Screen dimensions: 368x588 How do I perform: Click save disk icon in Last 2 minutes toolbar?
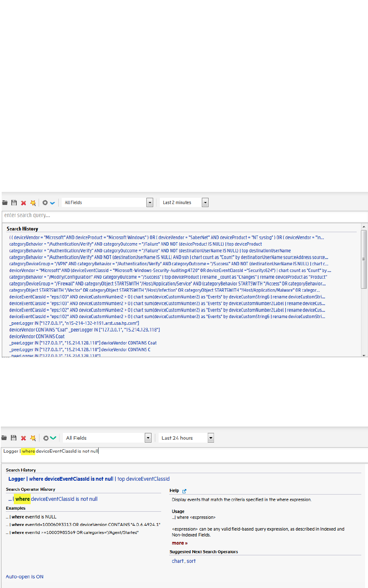coord(14,203)
